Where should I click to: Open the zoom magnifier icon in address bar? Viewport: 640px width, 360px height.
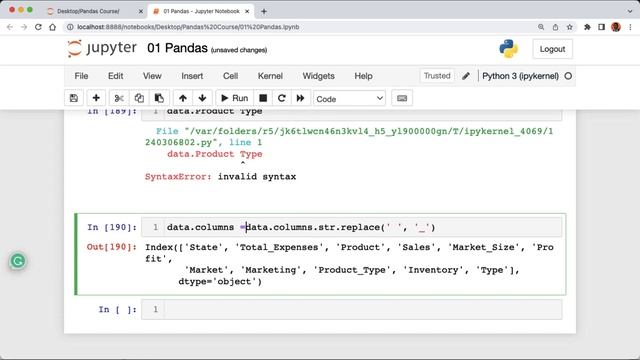point(541,27)
